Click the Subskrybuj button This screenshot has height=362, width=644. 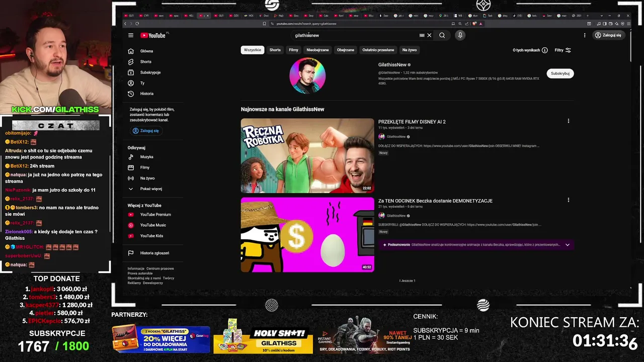pyautogui.click(x=560, y=73)
